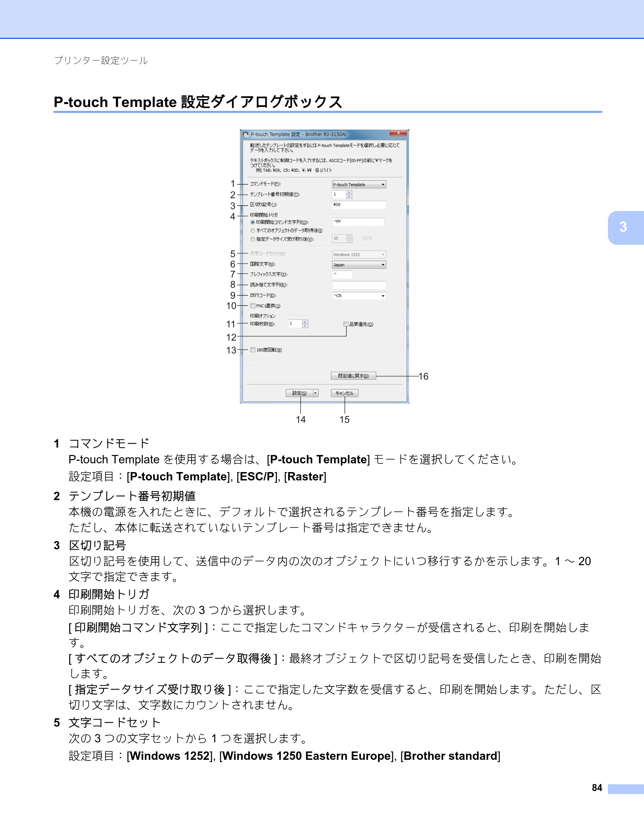Click the empty 読み捨て文字列 input field

(359, 285)
